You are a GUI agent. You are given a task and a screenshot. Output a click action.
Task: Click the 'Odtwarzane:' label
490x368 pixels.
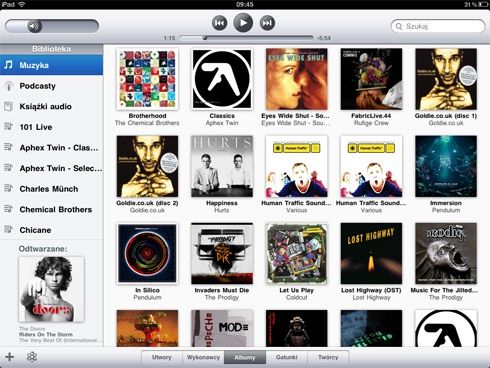(x=43, y=249)
